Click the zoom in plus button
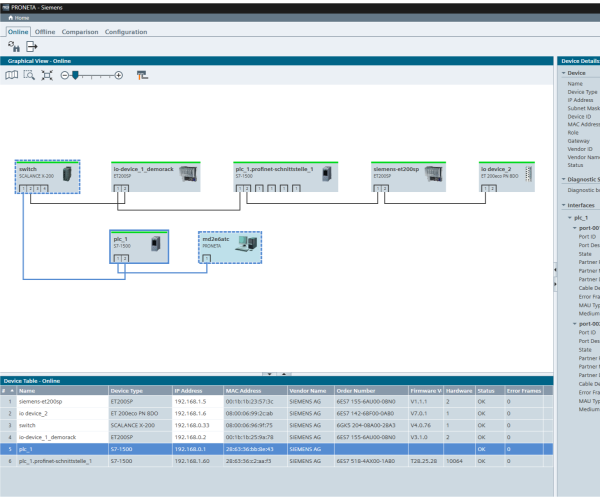The width and height of the screenshot is (600, 500). tap(119, 75)
